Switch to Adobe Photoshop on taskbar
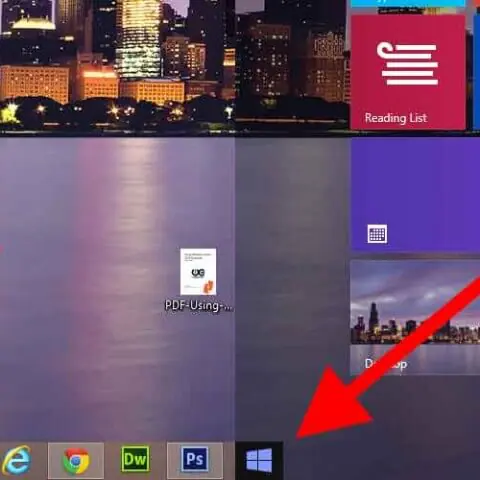480x480 pixels. click(x=195, y=460)
